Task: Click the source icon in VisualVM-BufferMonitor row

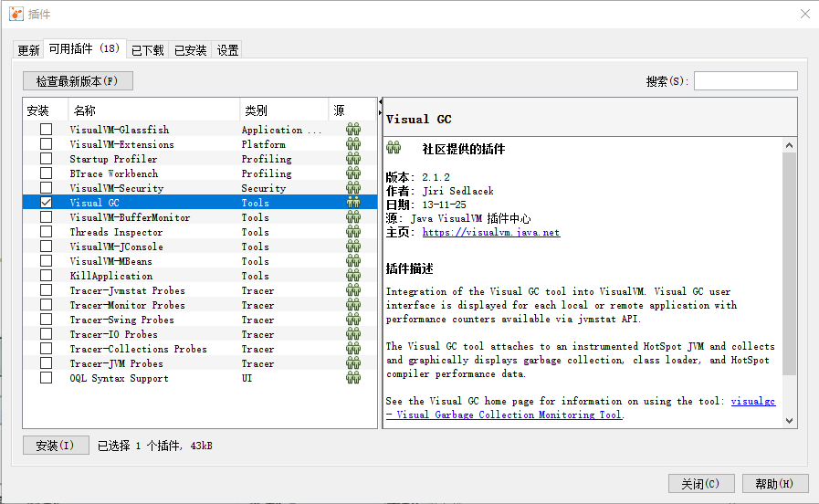Action: click(x=353, y=216)
